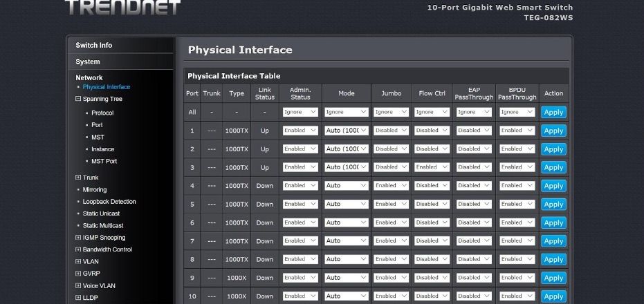Open Flow Ctrl dropdown for port 6
This screenshot has height=304, width=644.
pyautogui.click(x=432, y=222)
